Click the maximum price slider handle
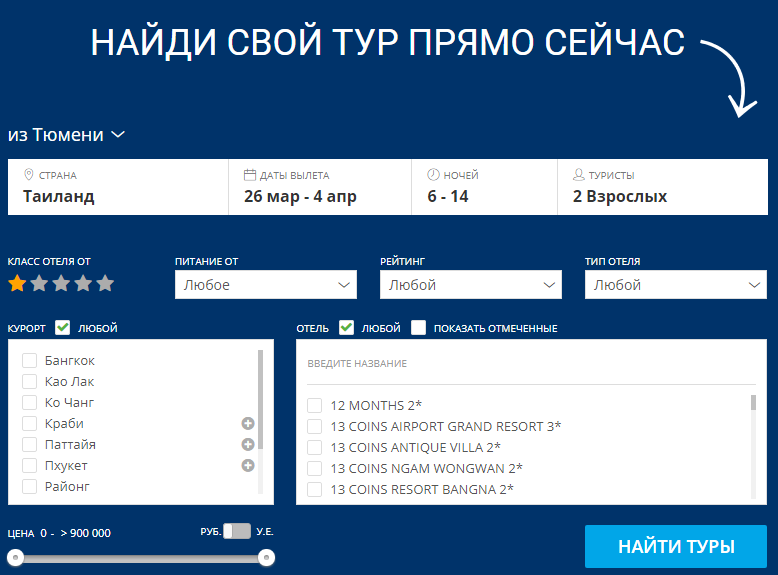Viewport: 778px width, 575px height. click(266, 558)
